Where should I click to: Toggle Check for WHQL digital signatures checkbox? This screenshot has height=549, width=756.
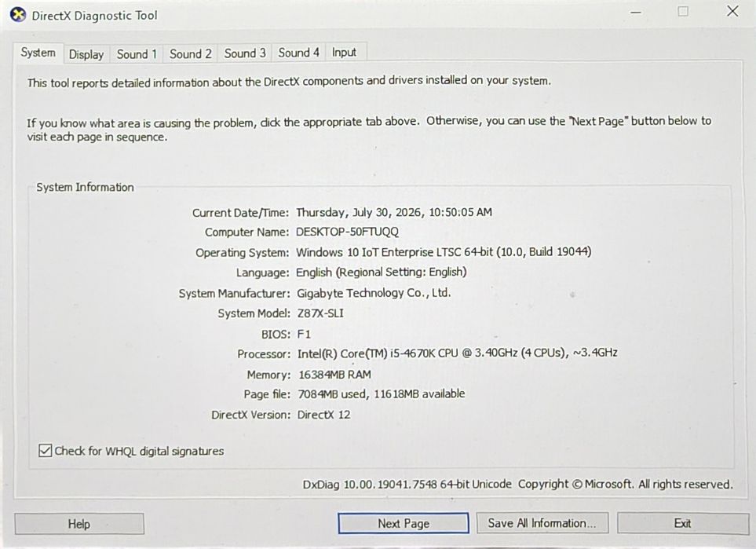[x=45, y=451]
